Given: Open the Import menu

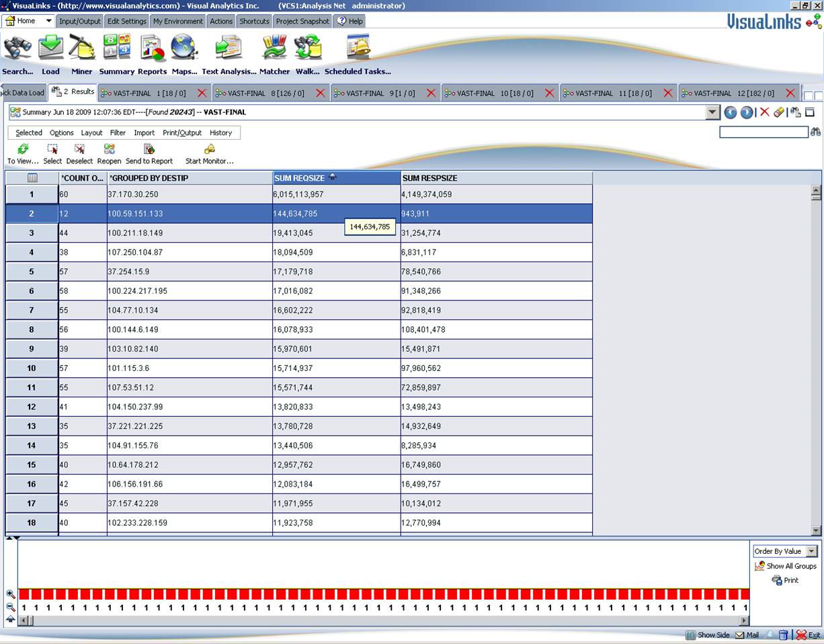Looking at the screenshot, I should click(x=145, y=133).
